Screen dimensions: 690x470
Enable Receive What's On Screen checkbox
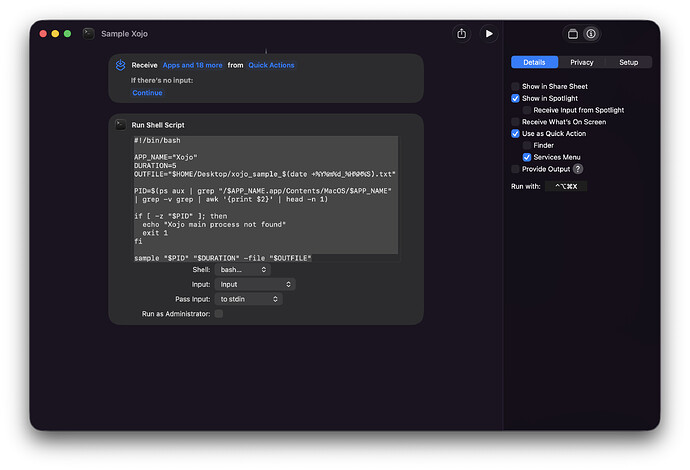click(x=515, y=122)
